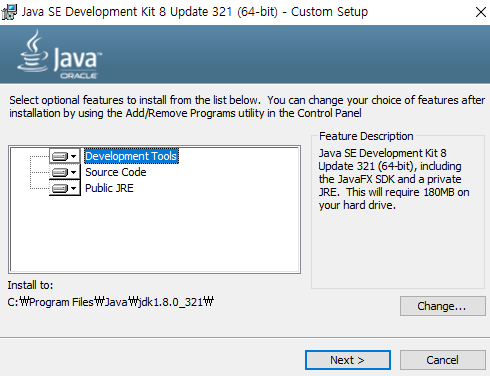
Task: Cancel the JDK installation
Action: pos(443,360)
